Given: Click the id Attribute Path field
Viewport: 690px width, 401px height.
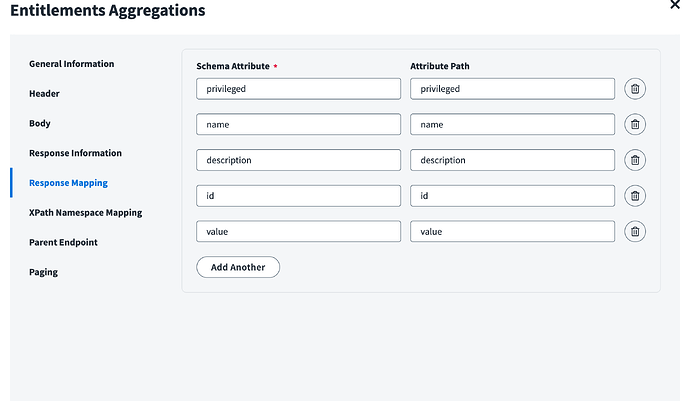Looking at the screenshot, I should (512, 196).
